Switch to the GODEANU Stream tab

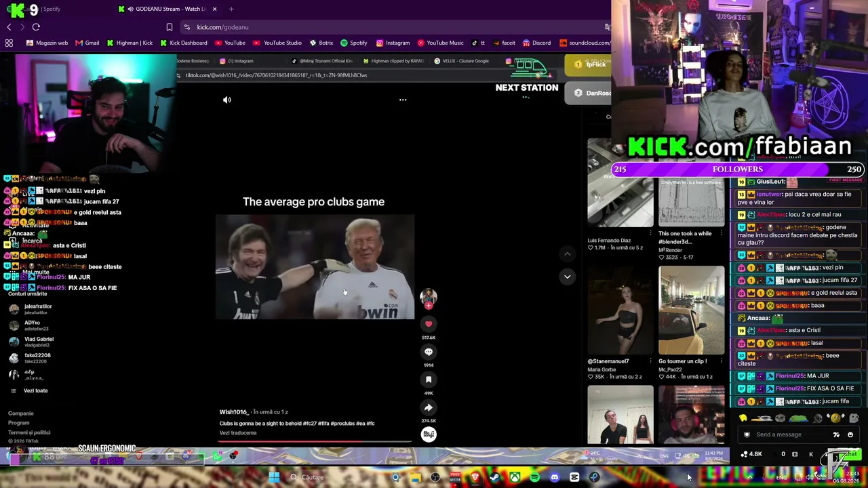[x=167, y=9]
